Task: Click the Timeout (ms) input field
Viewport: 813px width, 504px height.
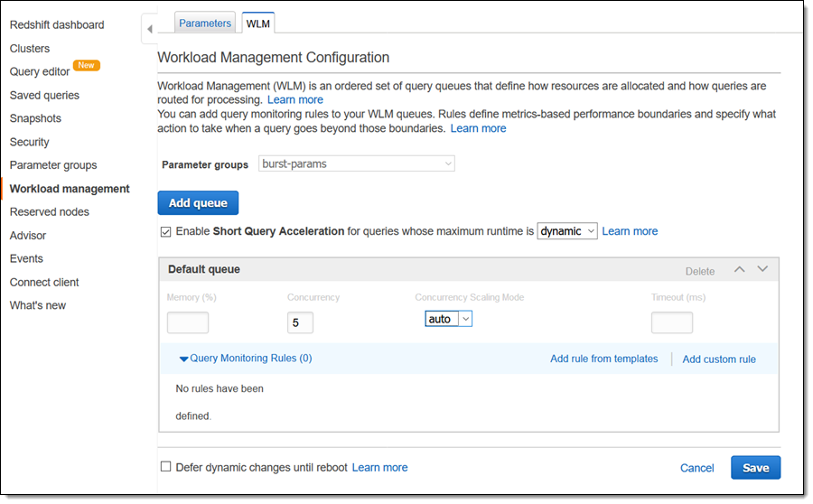Action: (x=671, y=322)
